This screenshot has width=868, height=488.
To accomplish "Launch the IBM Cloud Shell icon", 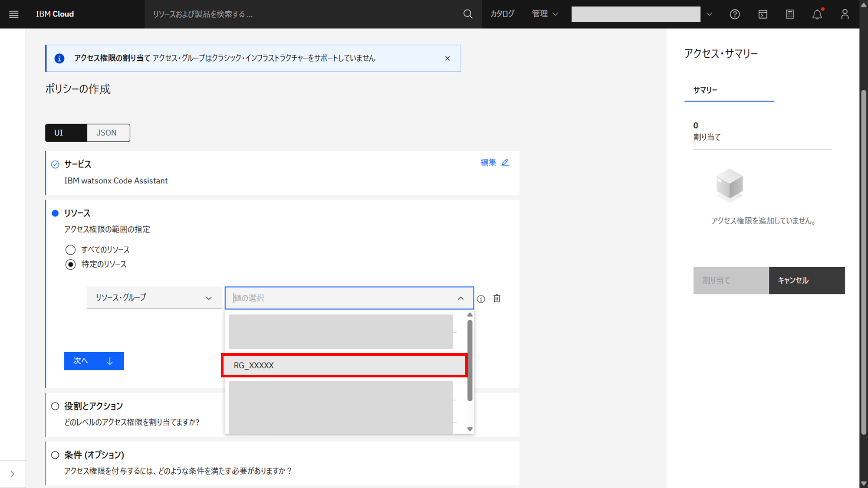I will tap(763, 14).
